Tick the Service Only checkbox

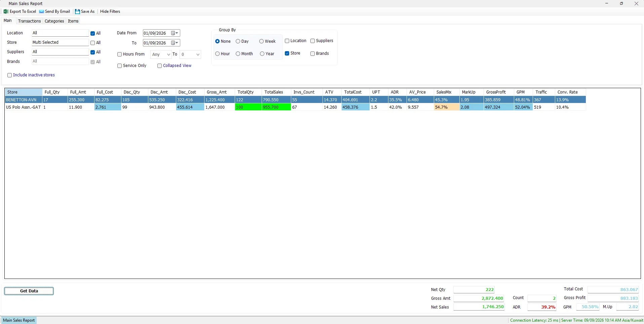pos(119,66)
